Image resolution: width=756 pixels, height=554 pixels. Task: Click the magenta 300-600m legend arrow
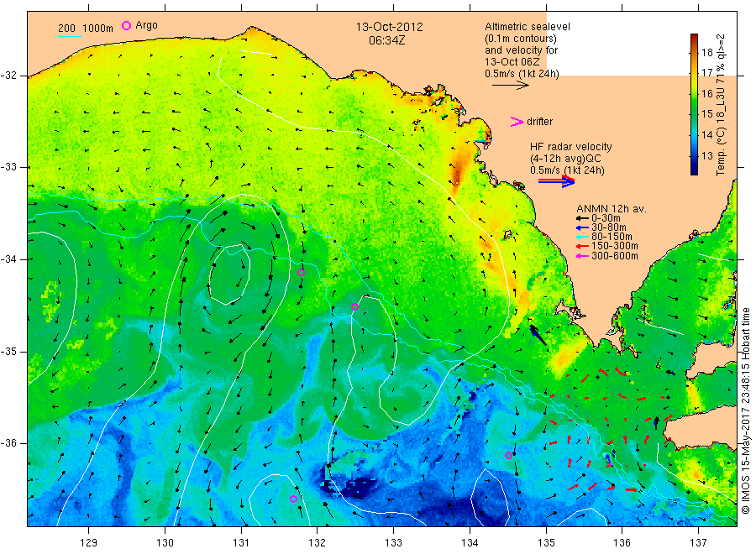pyautogui.click(x=582, y=256)
